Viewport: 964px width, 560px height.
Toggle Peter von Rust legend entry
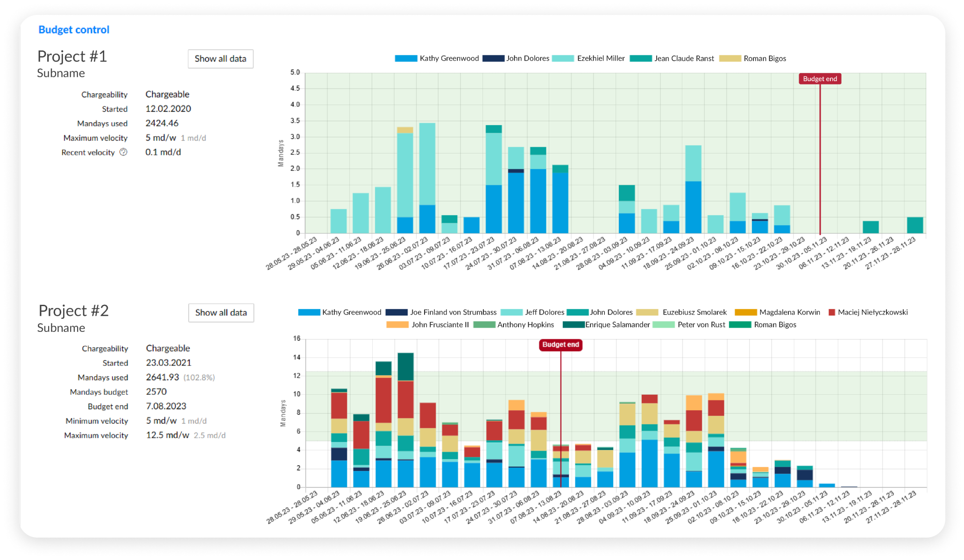click(x=701, y=325)
